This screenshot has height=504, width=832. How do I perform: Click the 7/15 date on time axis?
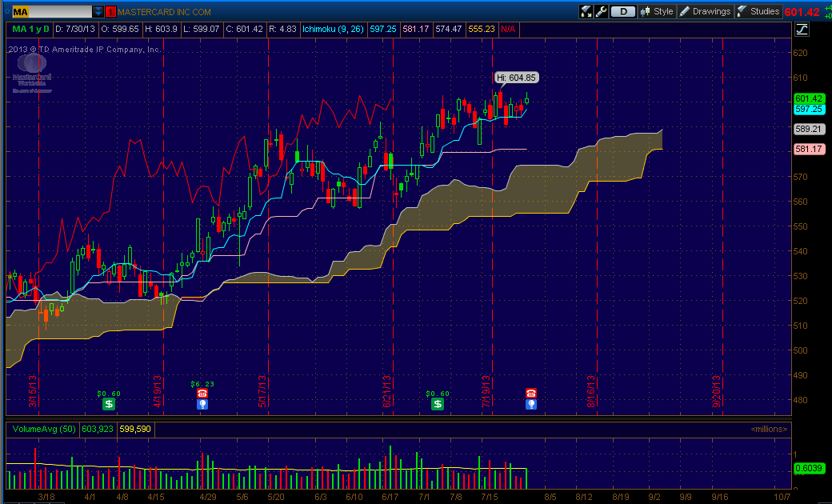[490, 497]
